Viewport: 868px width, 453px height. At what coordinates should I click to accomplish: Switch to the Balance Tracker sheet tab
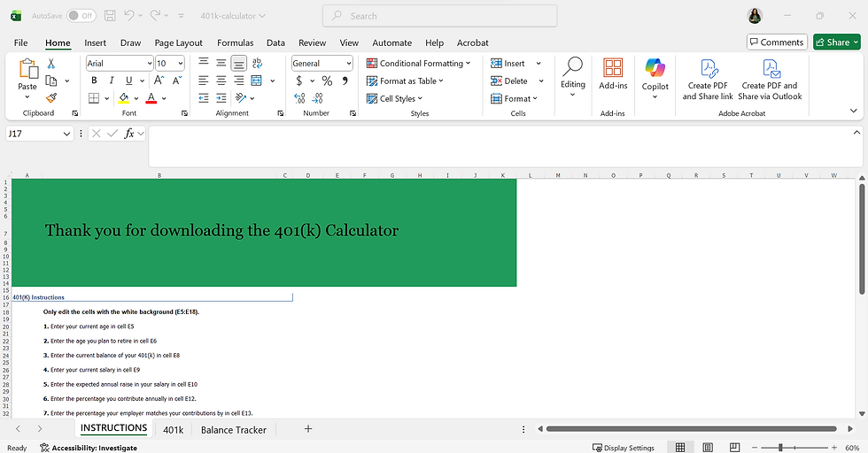233,430
